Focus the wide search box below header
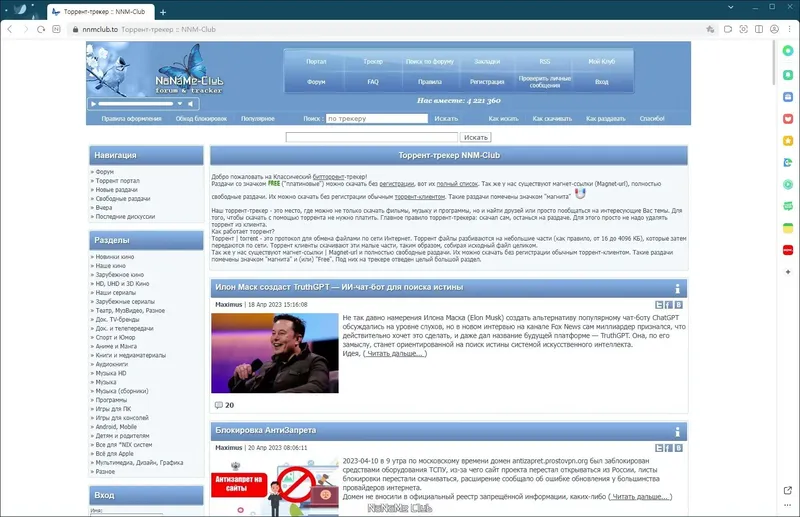The height and width of the screenshot is (517, 800). tap(371, 137)
